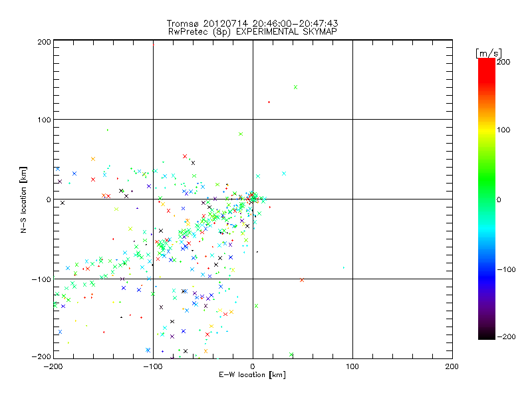Click the subtitle 'RwPretec (8p) EXPERIMENTAL SKYMAP'
The height and width of the screenshot is (399, 532).
coord(253,31)
